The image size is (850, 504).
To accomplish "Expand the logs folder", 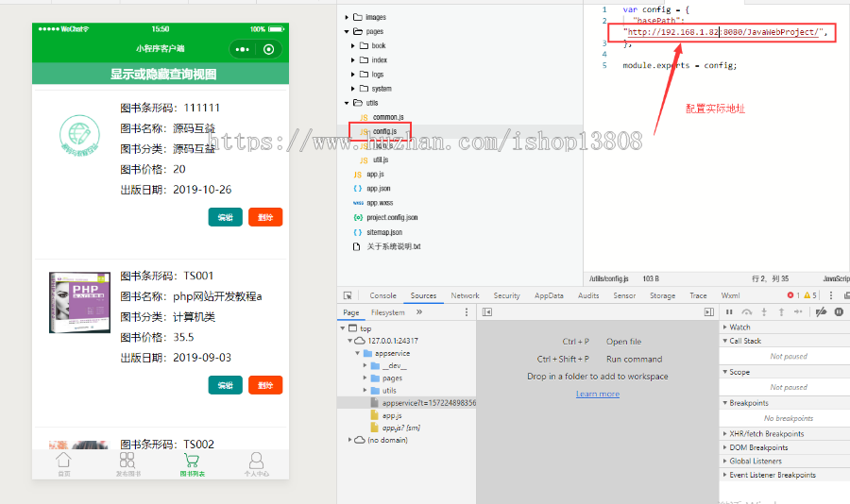I will [353, 75].
